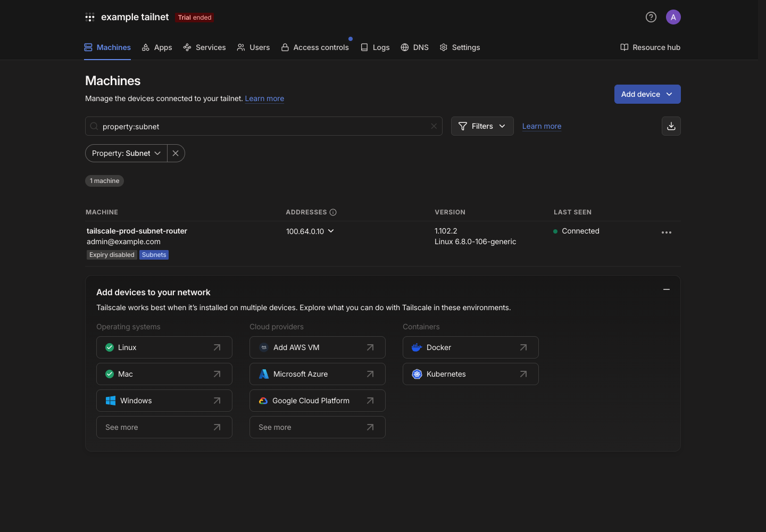Viewport: 766px width, 532px height.
Task: Open the Microsoft Azure option
Action: coord(318,374)
